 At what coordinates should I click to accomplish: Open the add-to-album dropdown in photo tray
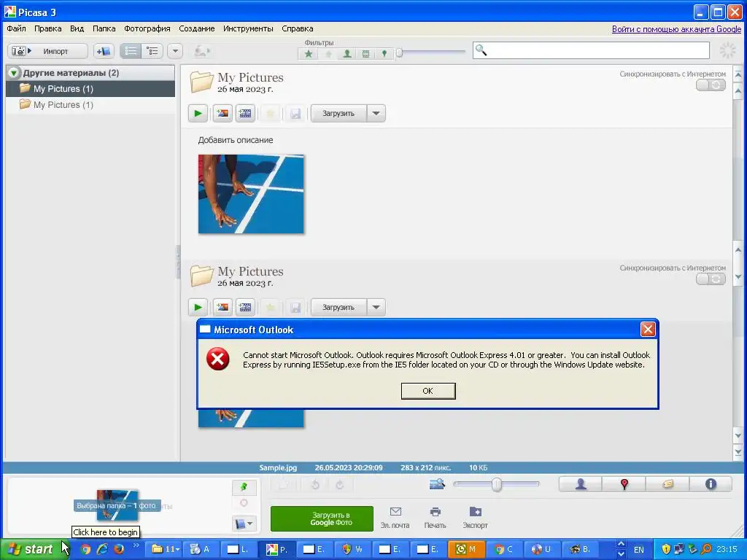244,524
